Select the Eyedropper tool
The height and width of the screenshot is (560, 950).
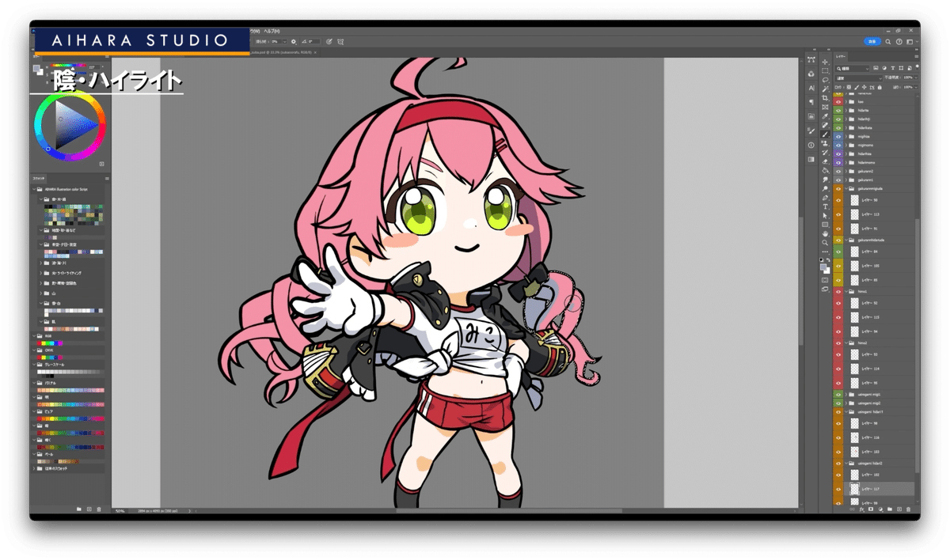[825, 116]
